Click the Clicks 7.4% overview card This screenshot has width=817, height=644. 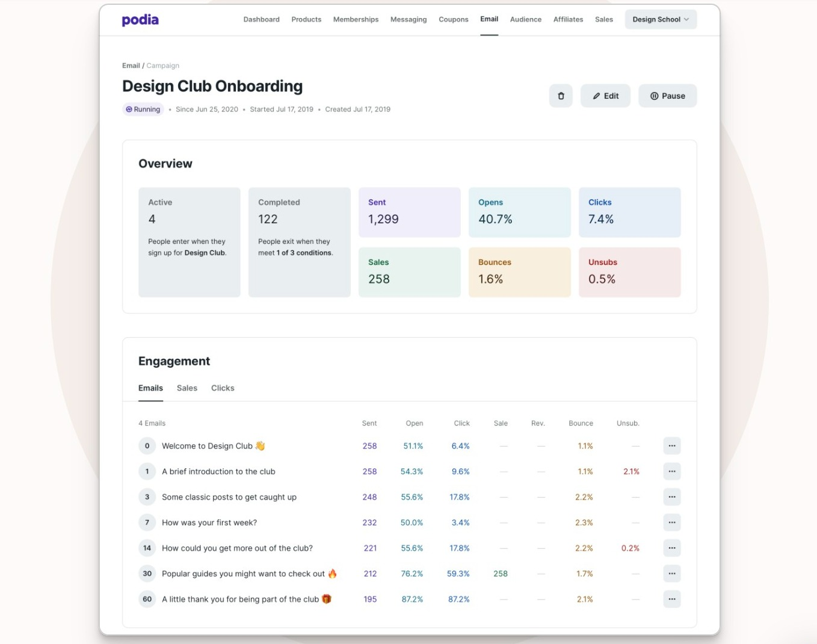coord(630,212)
